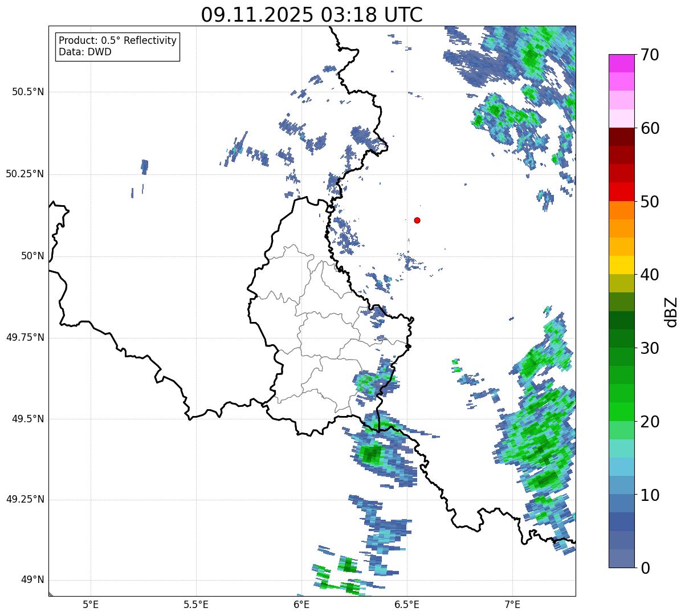Click the Product: 0.5° Reflectivity label
Screen dimensions: 685x616
(x=118, y=41)
